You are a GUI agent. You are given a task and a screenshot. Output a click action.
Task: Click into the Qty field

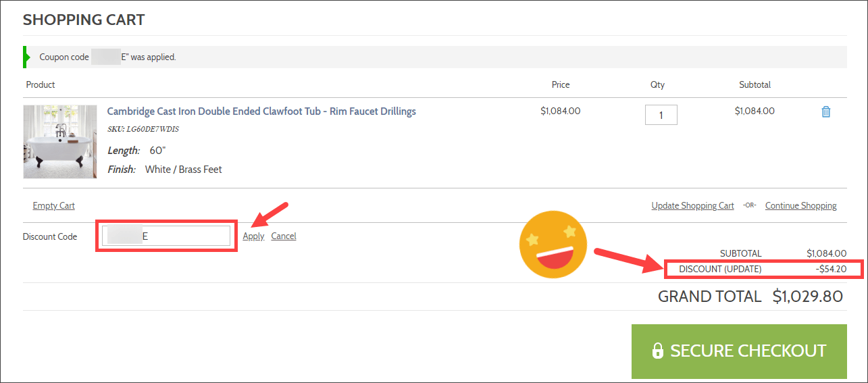click(661, 115)
